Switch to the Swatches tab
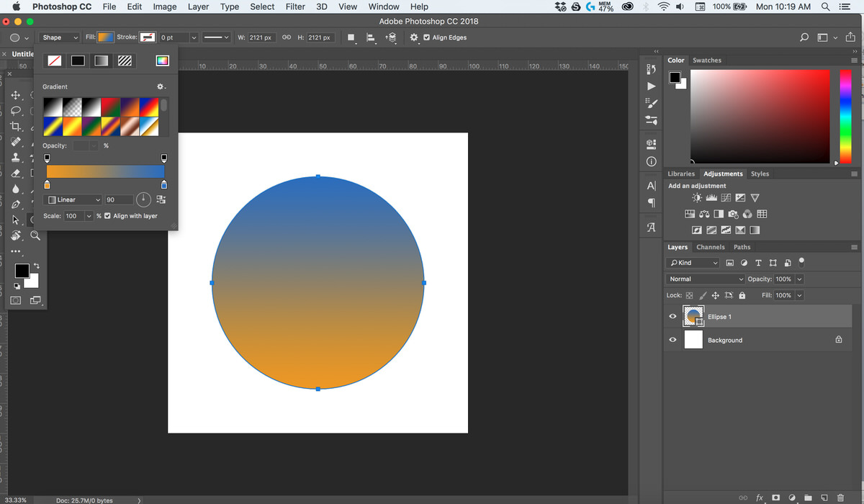Image resolution: width=864 pixels, height=504 pixels. tap(706, 60)
